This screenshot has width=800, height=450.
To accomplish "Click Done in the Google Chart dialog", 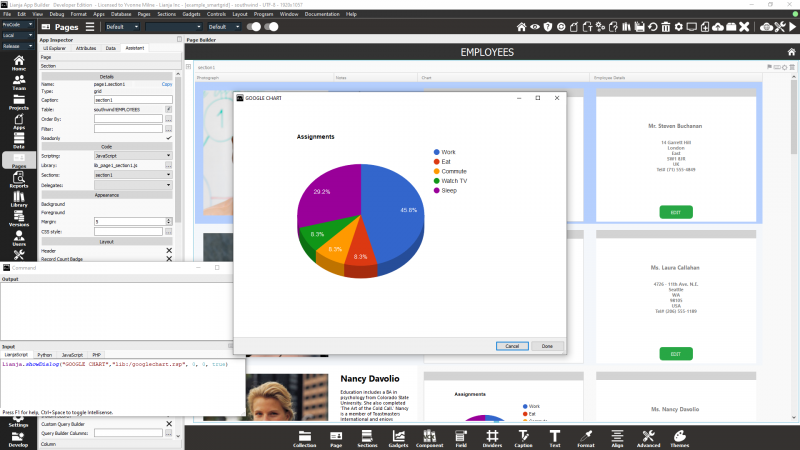I will coord(547,346).
